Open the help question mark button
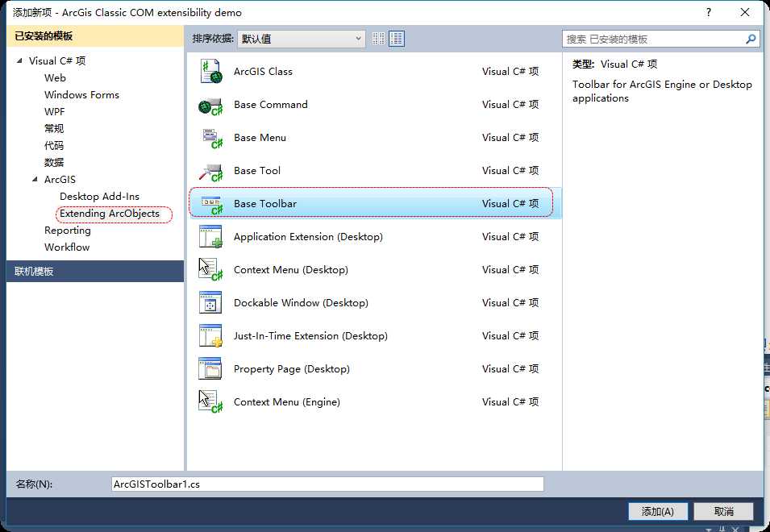The height and width of the screenshot is (532, 770). (x=709, y=12)
